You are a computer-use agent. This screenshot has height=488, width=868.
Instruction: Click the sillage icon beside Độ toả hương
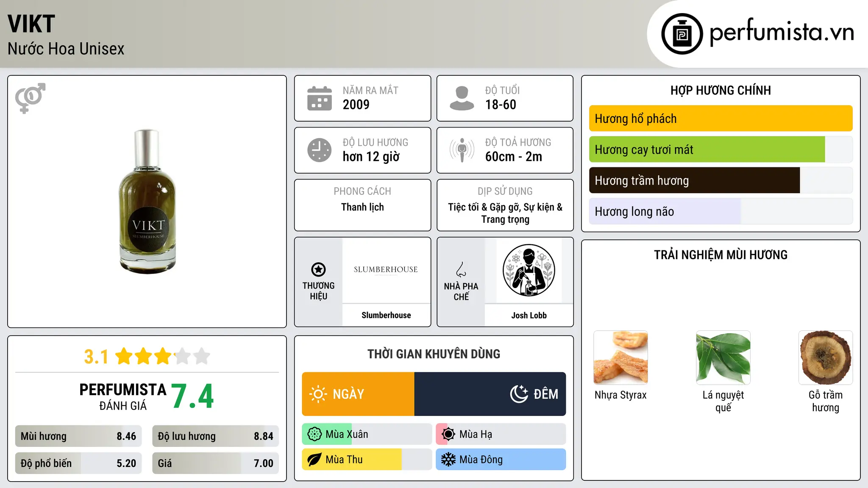[x=462, y=150]
